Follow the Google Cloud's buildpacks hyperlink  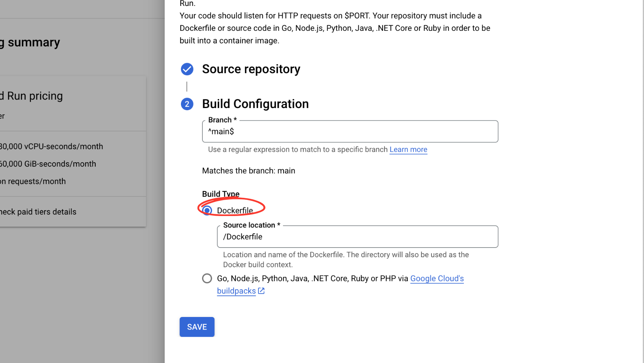[437, 278]
